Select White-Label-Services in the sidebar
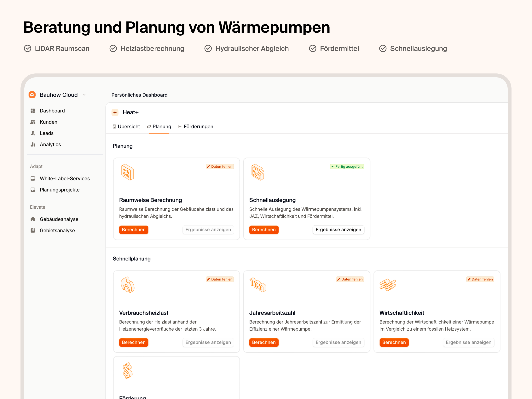The image size is (532, 399). [x=65, y=178]
